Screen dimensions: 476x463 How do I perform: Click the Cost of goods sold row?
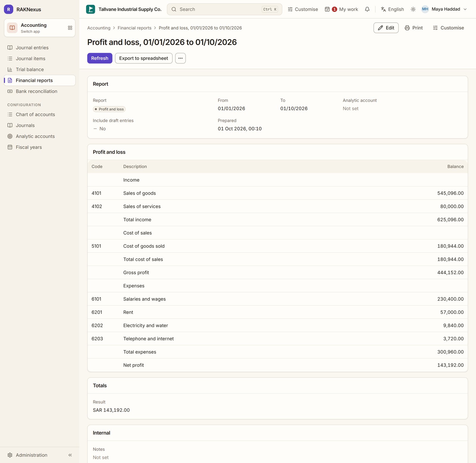point(278,246)
